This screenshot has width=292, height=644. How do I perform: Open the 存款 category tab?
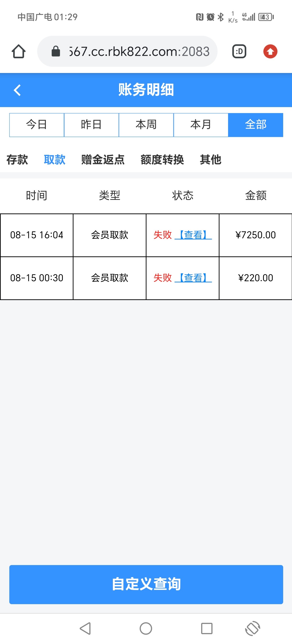point(17,160)
